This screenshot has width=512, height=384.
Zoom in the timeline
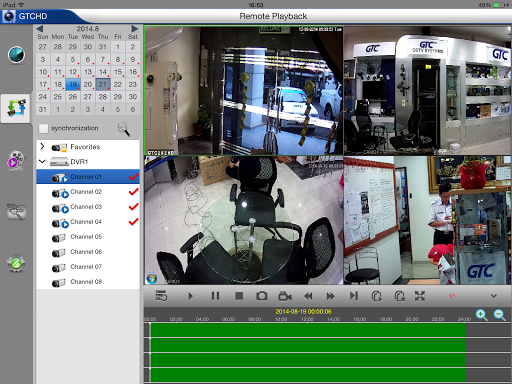click(x=482, y=315)
